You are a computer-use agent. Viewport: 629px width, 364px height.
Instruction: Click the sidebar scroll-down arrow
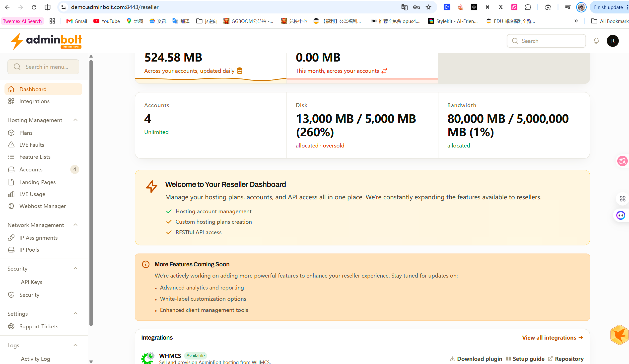(91, 361)
